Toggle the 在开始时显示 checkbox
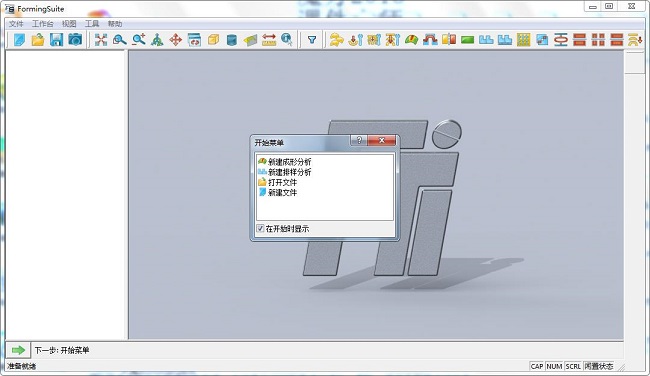The image size is (650, 376). tap(260, 228)
